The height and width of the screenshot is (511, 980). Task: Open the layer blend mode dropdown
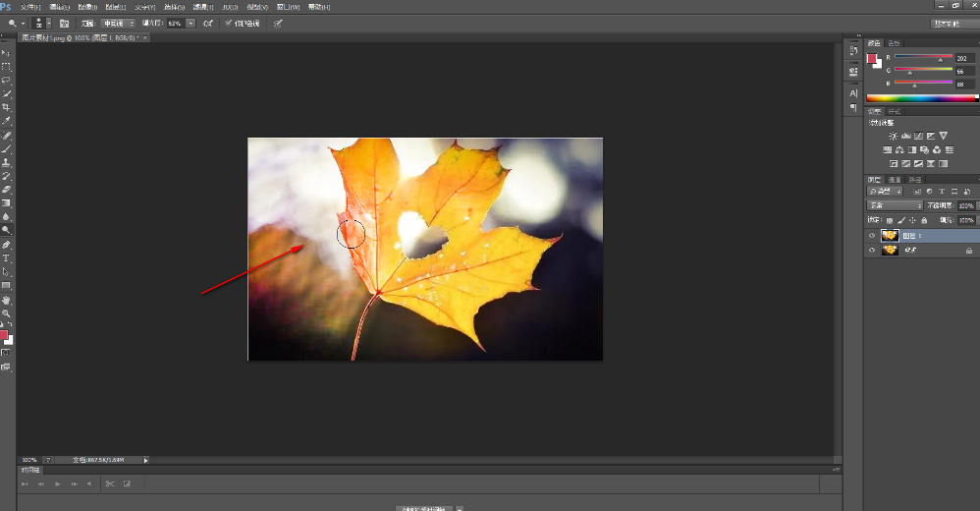click(x=895, y=205)
